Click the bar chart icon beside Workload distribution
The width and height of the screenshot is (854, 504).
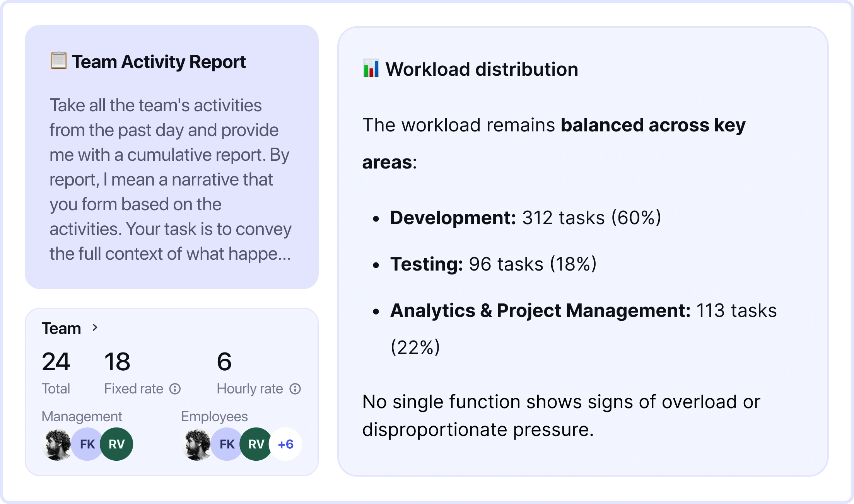(371, 69)
